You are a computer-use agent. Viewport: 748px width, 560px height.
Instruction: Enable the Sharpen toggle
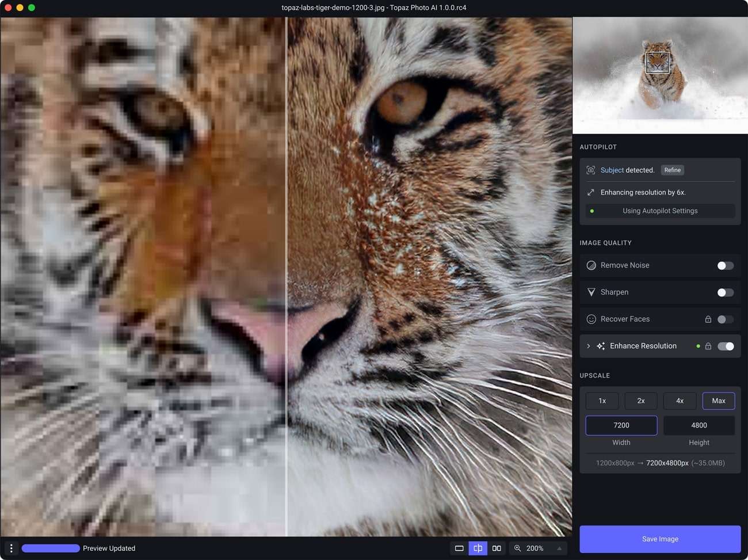tap(725, 292)
